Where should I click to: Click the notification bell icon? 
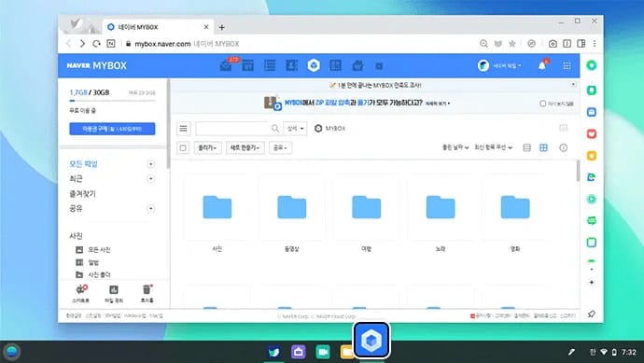tap(542, 65)
